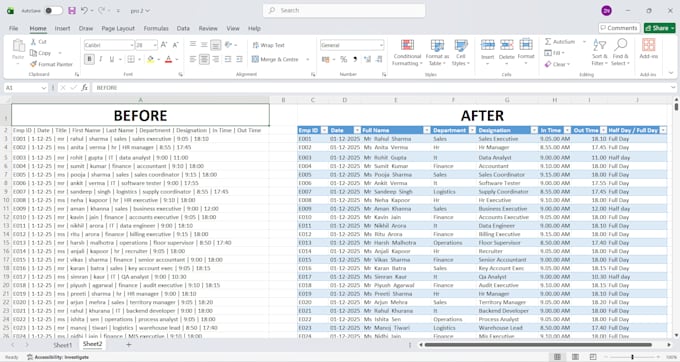Click the Name Box showing A1
The height and width of the screenshot is (362, 680).
coord(25,88)
